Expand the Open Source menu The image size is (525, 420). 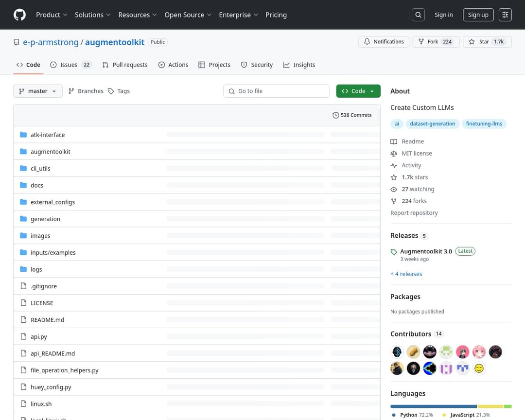pos(188,15)
